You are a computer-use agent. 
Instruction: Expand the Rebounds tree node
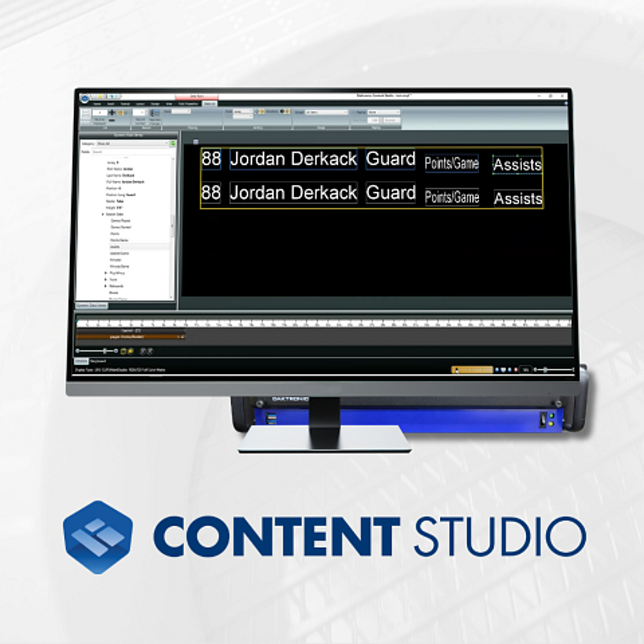tap(105, 286)
